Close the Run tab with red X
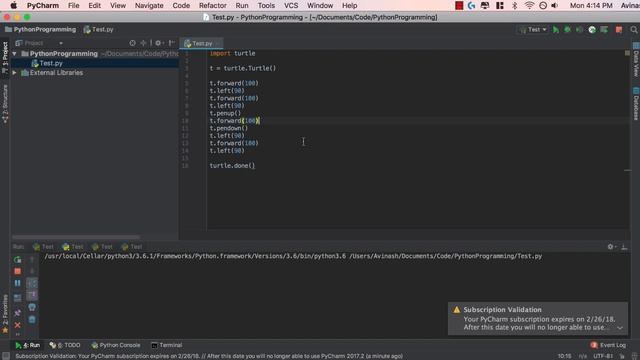 pyautogui.click(x=18, y=325)
